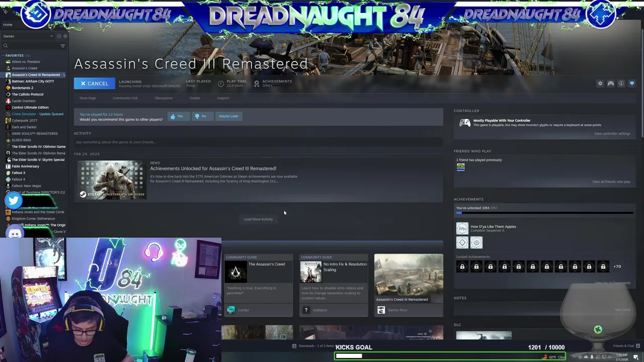
Task: Select Batman: Arkham City GOTY
Action: coord(33,81)
